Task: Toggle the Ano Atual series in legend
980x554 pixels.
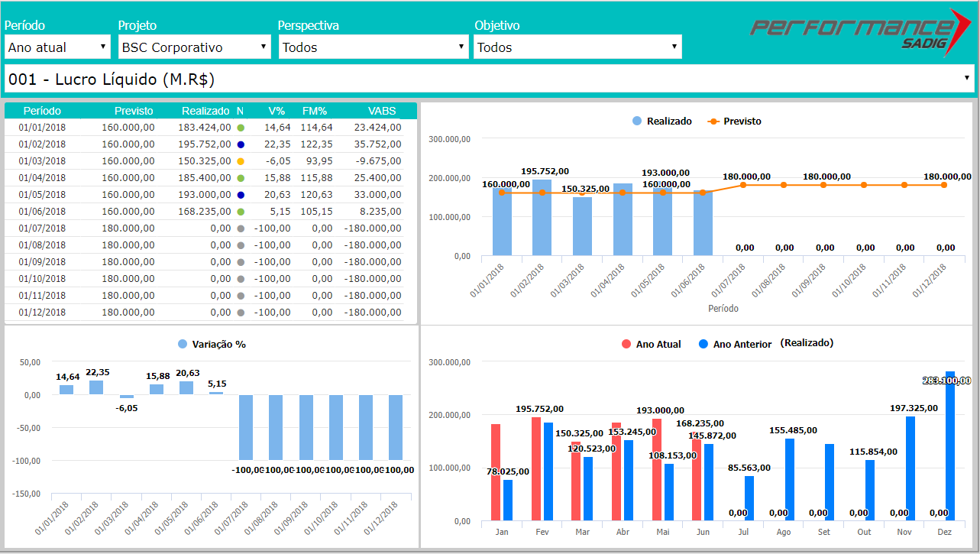Action: (652, 345)
